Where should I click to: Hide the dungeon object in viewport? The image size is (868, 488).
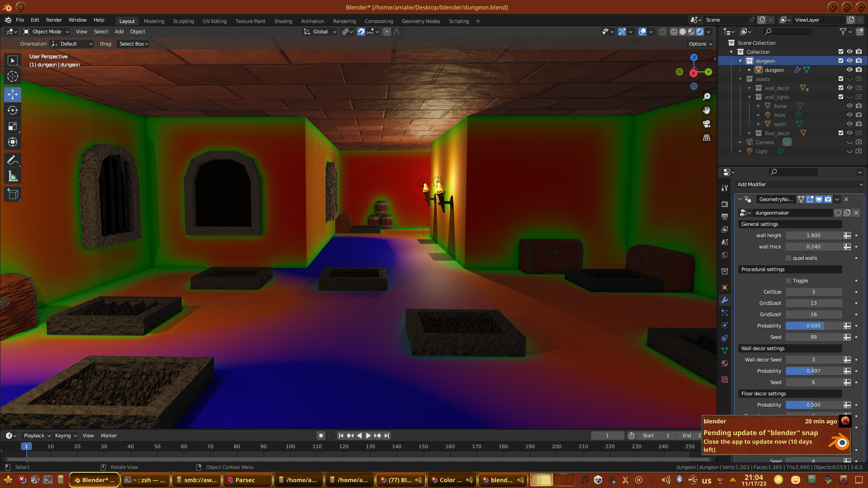click(x=849, y=70)
